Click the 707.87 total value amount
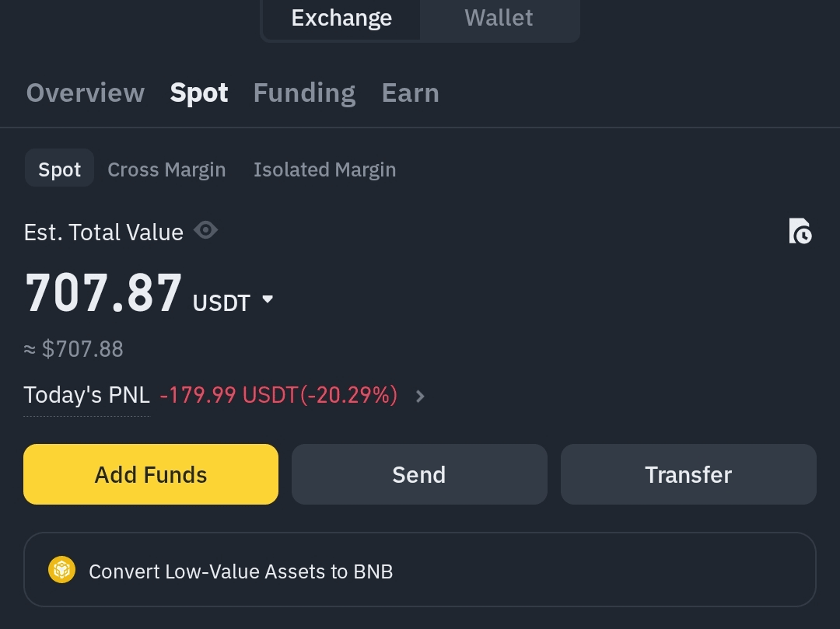The width and height of the screenshot is (840, 629). click(x=103, y=293)
